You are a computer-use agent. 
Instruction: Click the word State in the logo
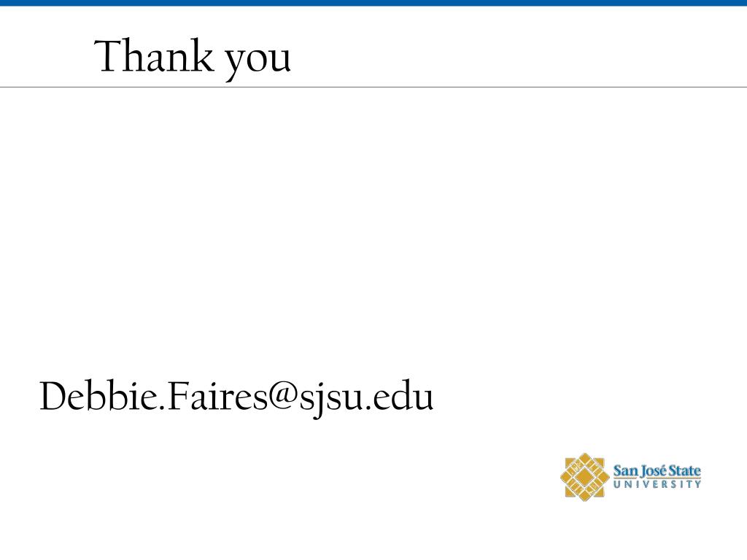click(x=684, y=471)
